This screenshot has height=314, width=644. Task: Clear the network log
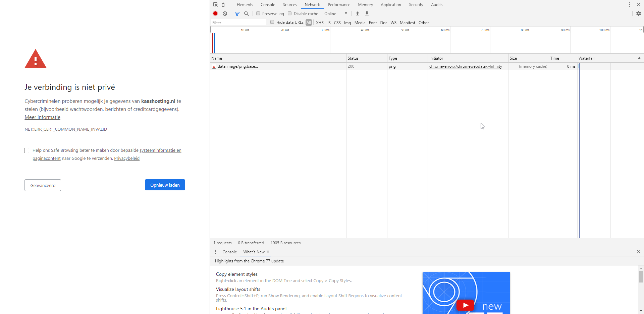[x=225, y=13]
